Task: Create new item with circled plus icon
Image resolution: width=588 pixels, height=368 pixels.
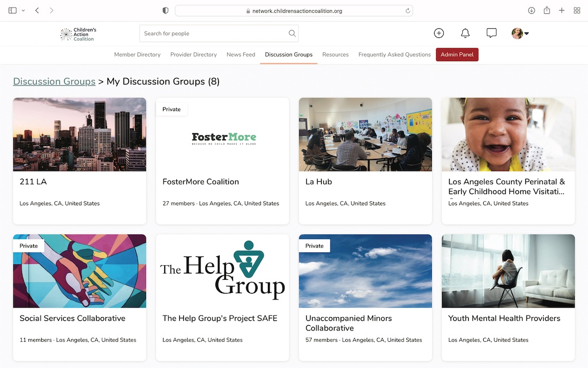Action: [439, 33]
